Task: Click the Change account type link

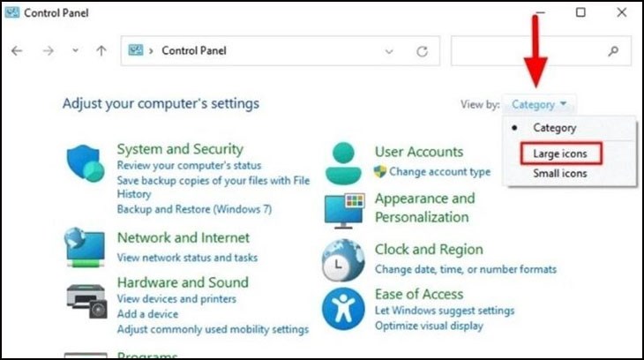Action: (440, 172)
